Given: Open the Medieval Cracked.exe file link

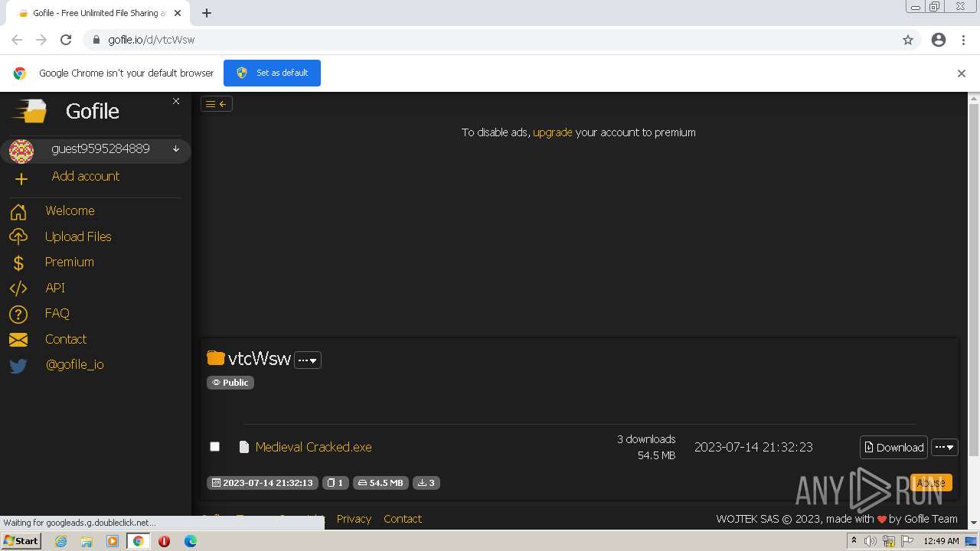Looking at the screenshot, I should pos(314,447).
